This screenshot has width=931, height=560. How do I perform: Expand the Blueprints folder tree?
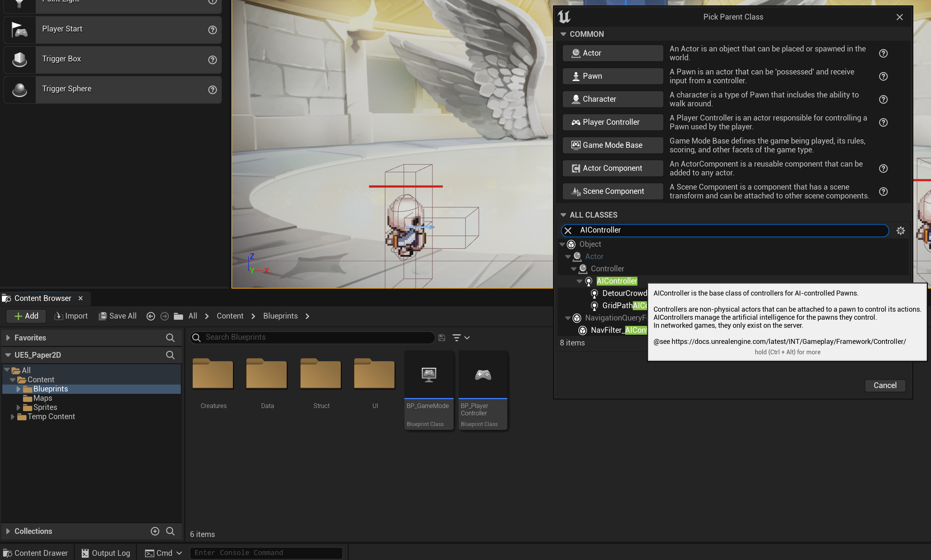(x=18, y=389)
